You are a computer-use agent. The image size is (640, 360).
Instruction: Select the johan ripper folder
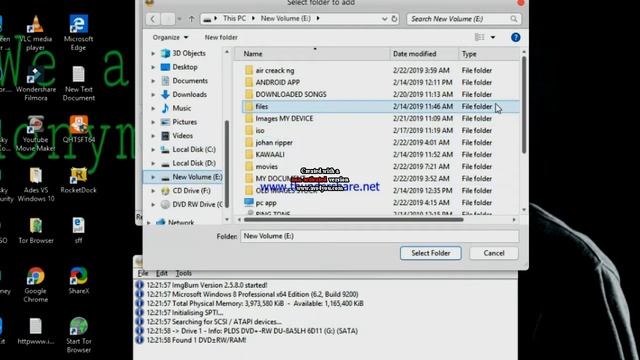(274, 142)
